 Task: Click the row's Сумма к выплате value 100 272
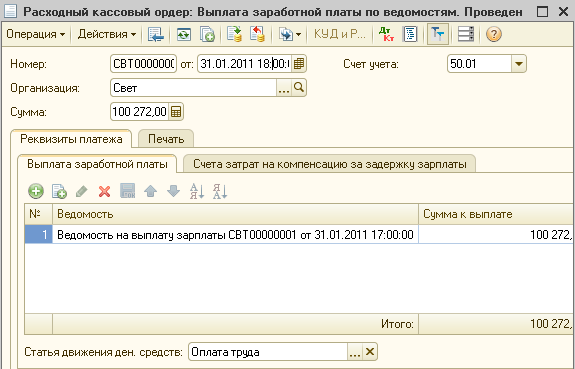[497, 234]
